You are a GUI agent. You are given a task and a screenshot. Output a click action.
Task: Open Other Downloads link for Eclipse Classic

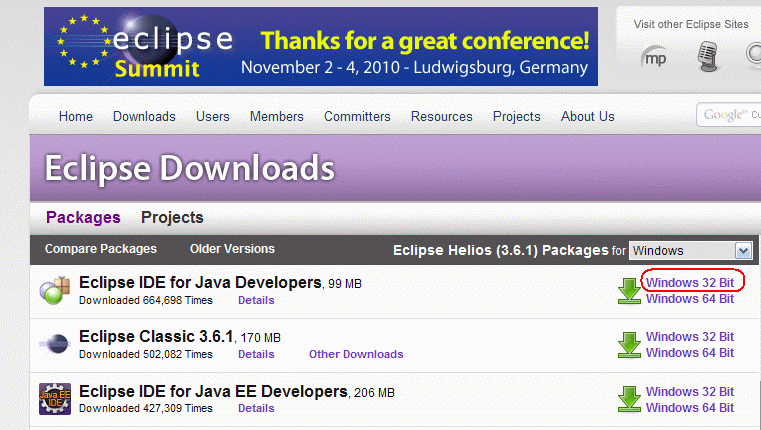tap(356, 354)
